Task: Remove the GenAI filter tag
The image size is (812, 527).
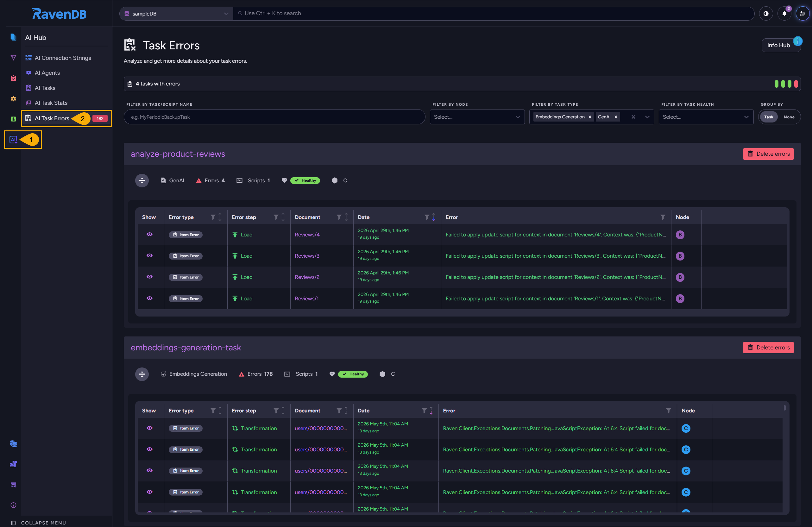Action: click(x=616, y=117)
